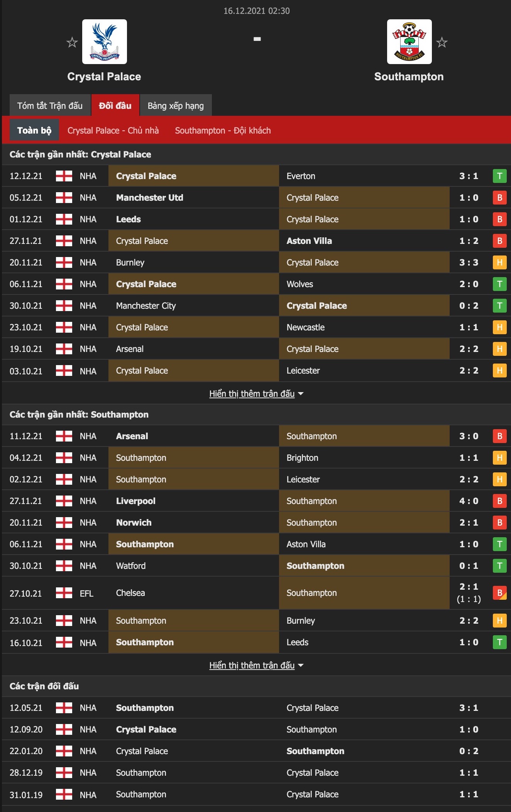Click the Crystal Palace name under the crest
The image size is (511, 812).
coord(104,76)
